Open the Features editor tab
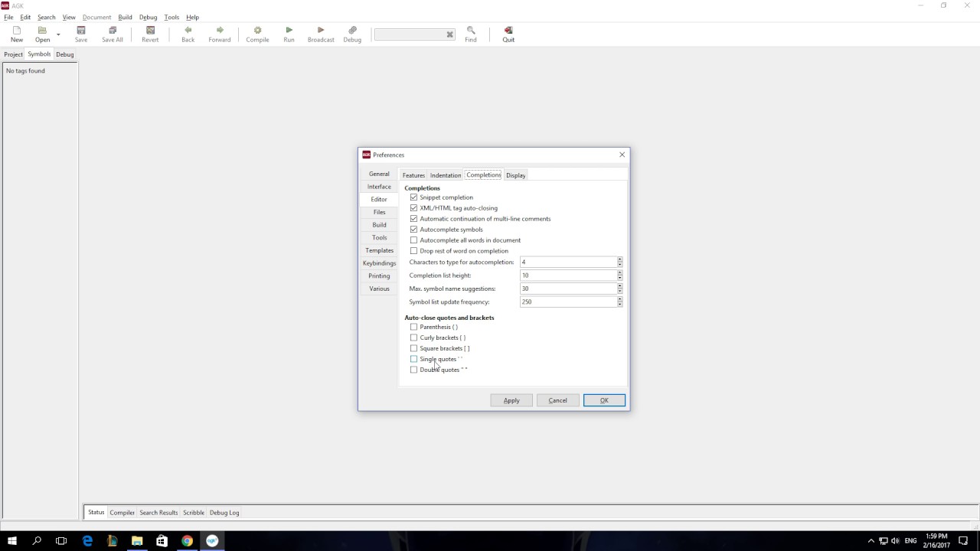Viewport: 980px width, 551px height. click(x=413, y=175)
